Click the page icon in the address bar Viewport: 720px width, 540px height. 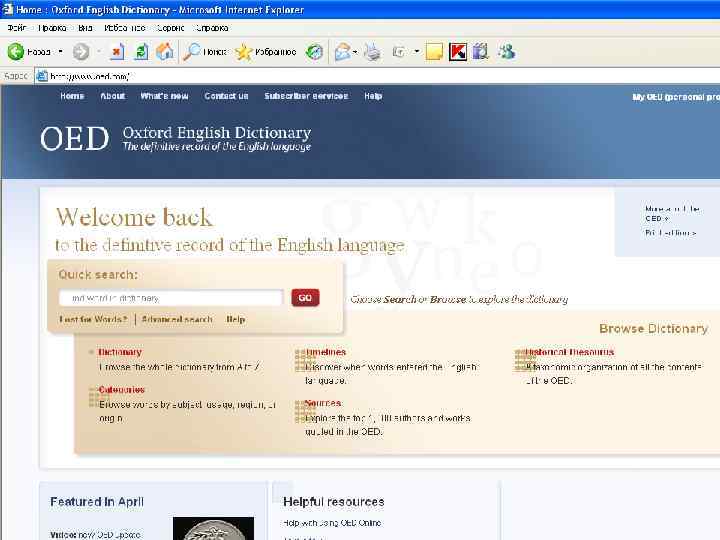pos(42,76)
